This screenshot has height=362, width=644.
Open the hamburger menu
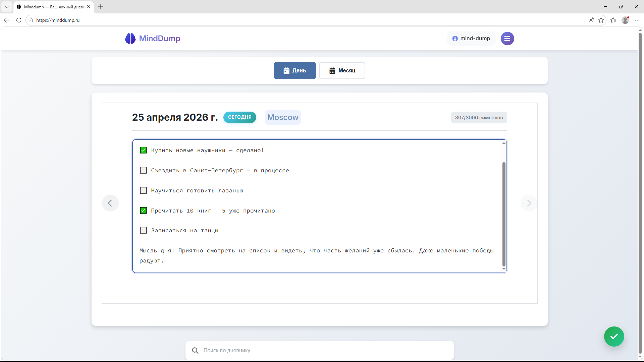click(507, 38)
